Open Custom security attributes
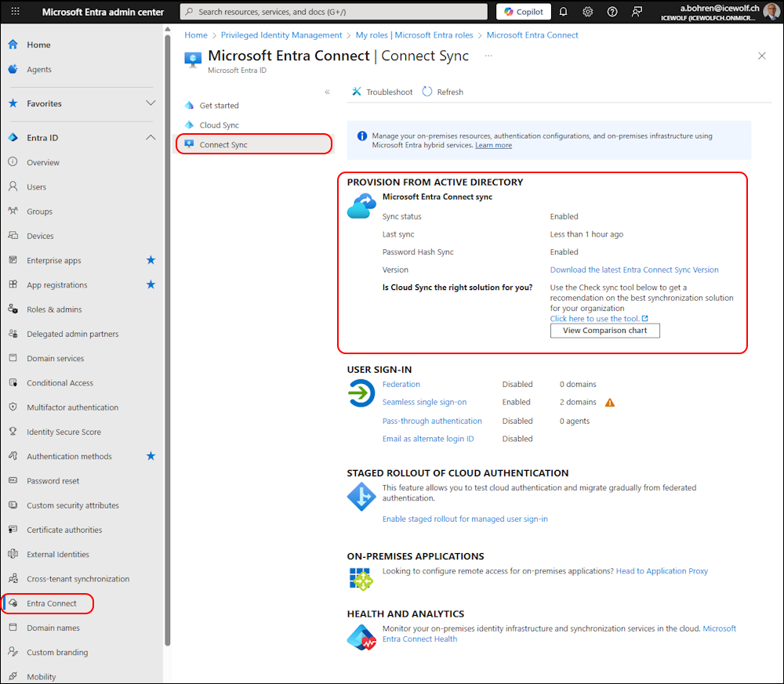This screenshot has width=784, height=684. pyautogui.click(x=72, y=505)
